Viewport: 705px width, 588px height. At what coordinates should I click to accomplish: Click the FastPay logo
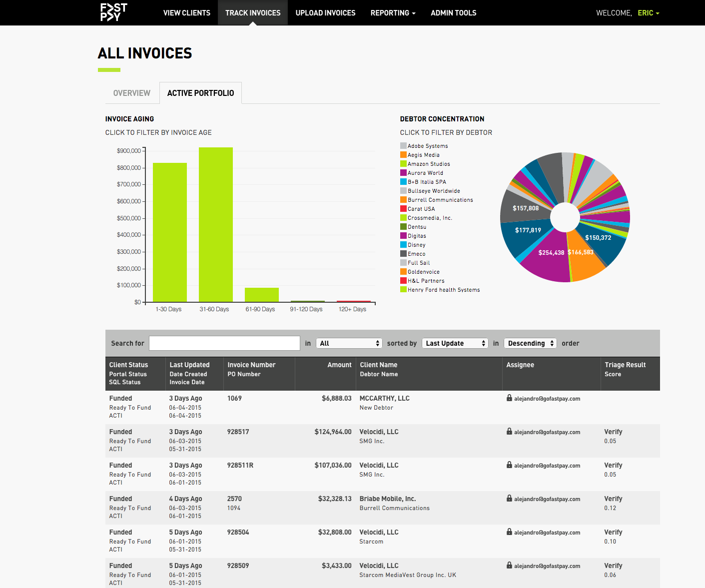coord(114,12)
